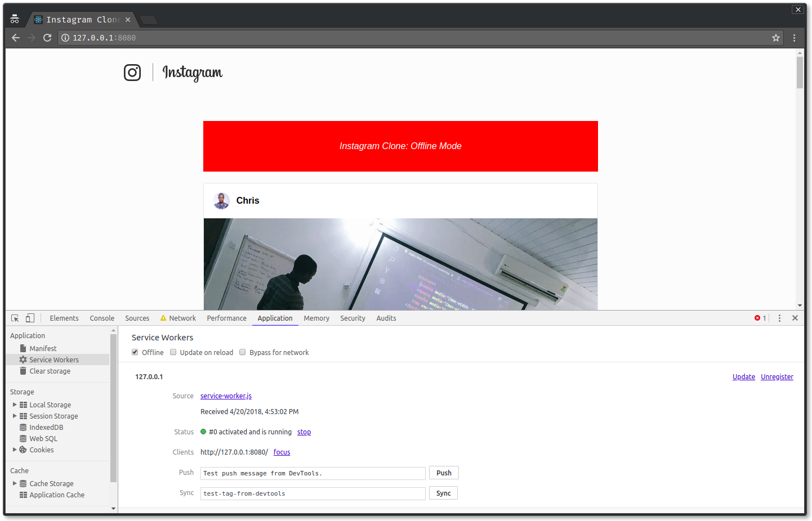The height and width of the screenshot is (521, 812).
Task: Click the Web SQL database icon
Action: pyautogui.click(x=23, y=438)
